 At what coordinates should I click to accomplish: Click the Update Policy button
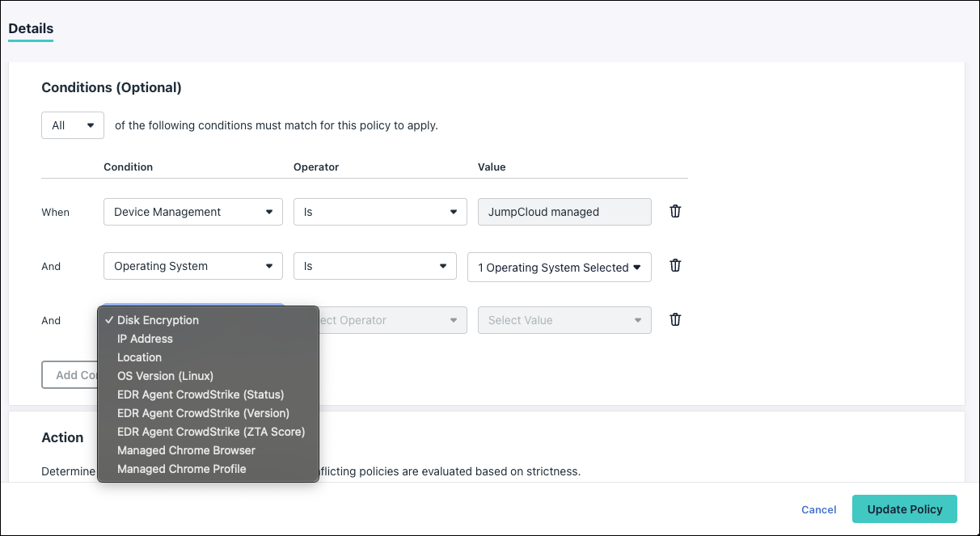(904, 509)
